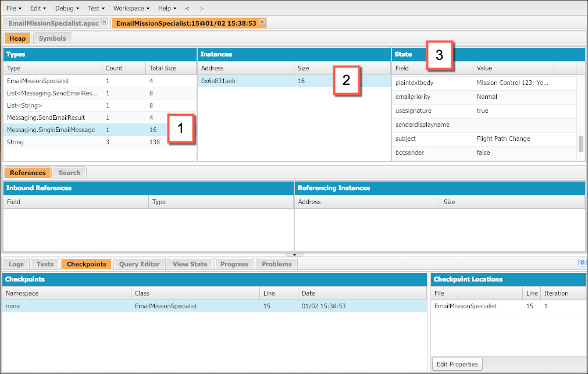Sort Types by the Count column header
Viewport: 588px width, 374px height.
pyautogui.click(x=123, y=68)
